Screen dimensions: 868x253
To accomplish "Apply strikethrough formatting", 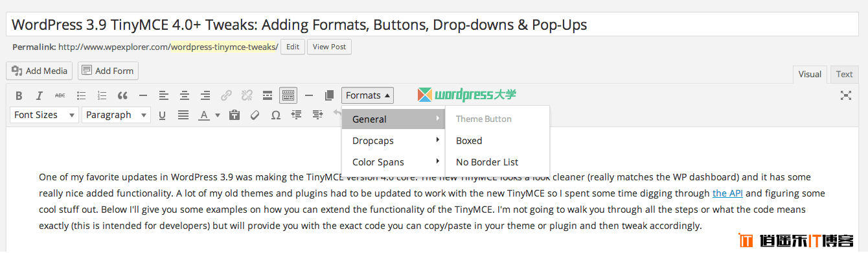I will pyautogui.click(x=60, y=96).
